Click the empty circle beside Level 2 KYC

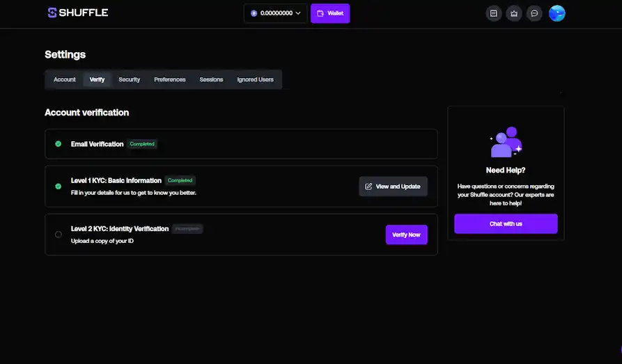click(59, 235)
